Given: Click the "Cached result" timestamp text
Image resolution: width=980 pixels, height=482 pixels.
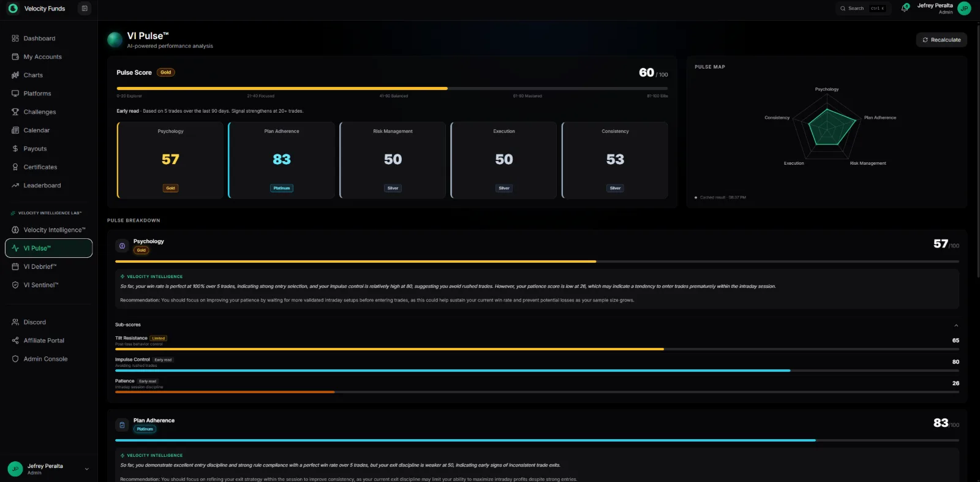Looking at the screenshot, I should 723,197.
